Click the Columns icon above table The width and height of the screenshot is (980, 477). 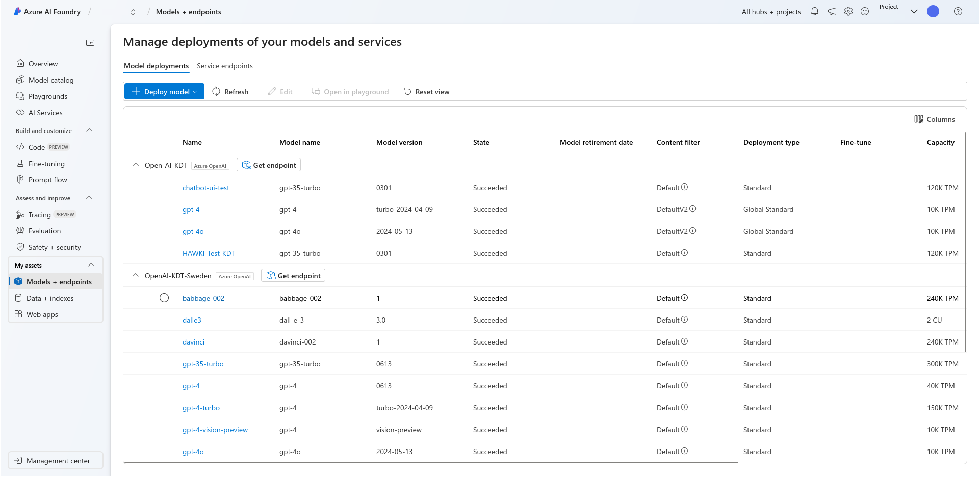[x=919, y=119]
